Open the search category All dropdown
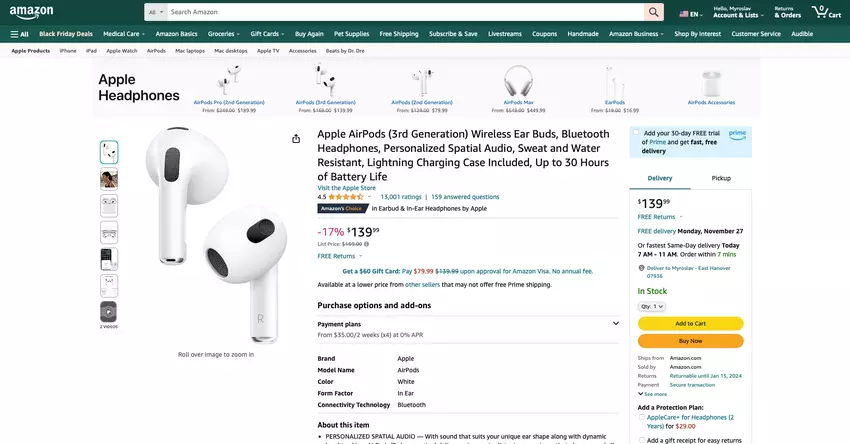This screenshot has height=444, width=850. point(155,12)
